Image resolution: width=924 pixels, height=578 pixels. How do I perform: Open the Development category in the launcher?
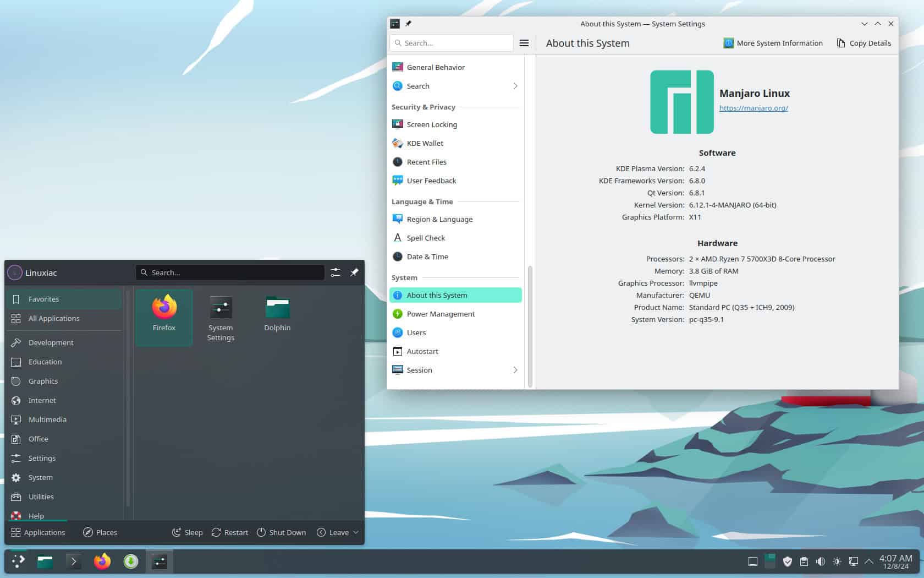click(x=51, y=342)
